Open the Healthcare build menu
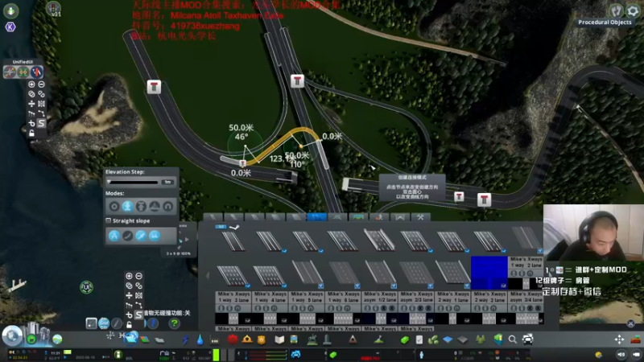Screen dimensions: 644x362 tap(233, 339)
